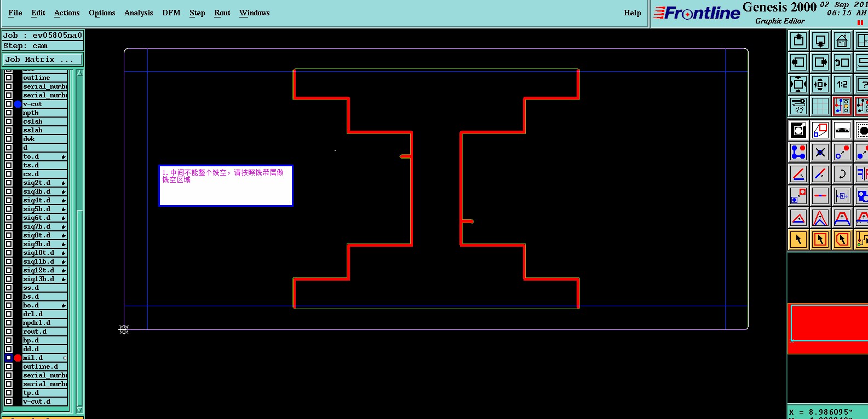Viewport: 868px width, 419px height.
Task: Open the Analysis menu
Action: pyautogui.click(x=139, y=13)
